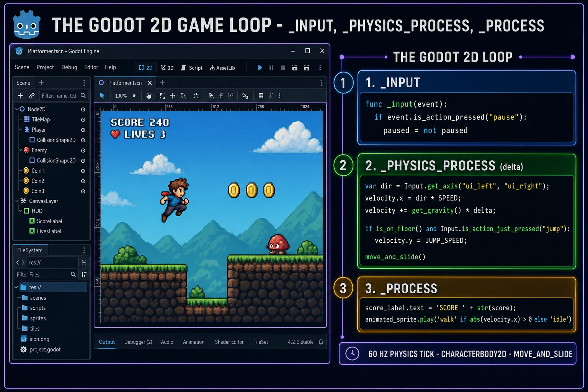Click the notification bell in bottom panel
This screenshot has width=588, height=392.
tap(321, 342)
